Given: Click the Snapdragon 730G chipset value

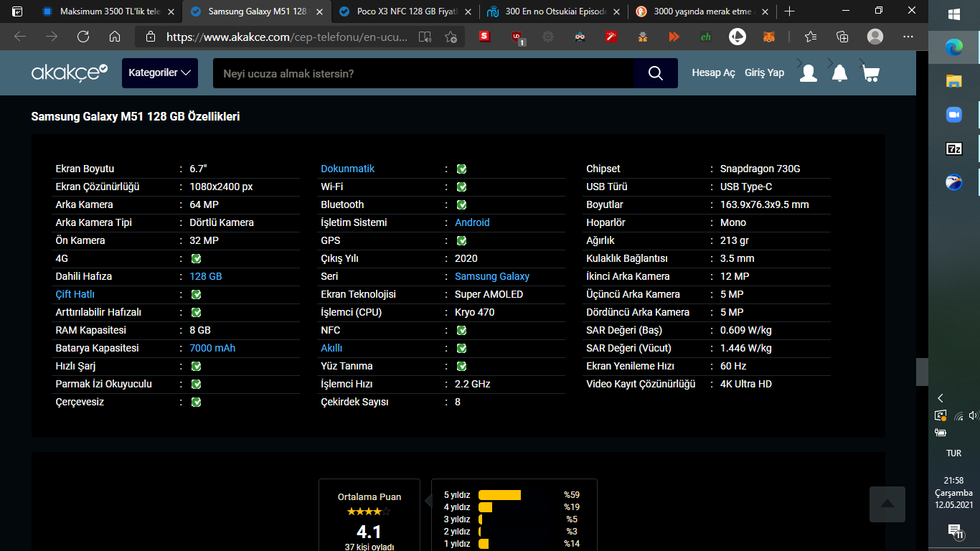Looking at the screenshot, I should click(x=760, y=169).
